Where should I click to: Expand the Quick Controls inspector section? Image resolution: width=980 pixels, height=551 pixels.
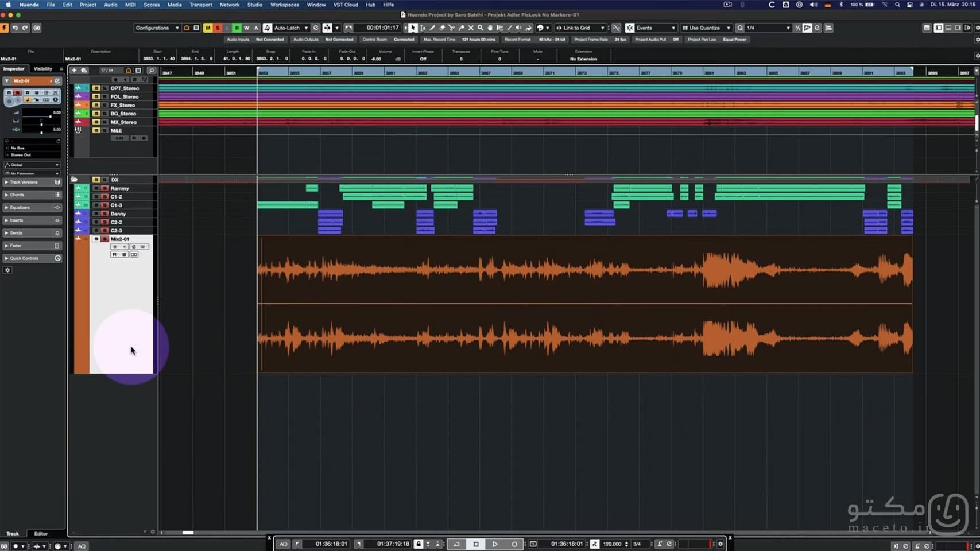(32, 258)
